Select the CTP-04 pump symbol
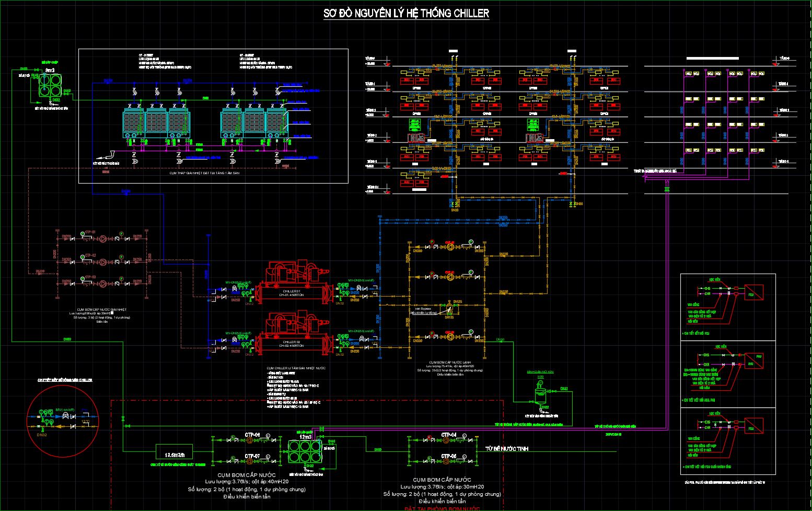The height and width of the screenshot is (511, 812). click(x=446, y=440)
